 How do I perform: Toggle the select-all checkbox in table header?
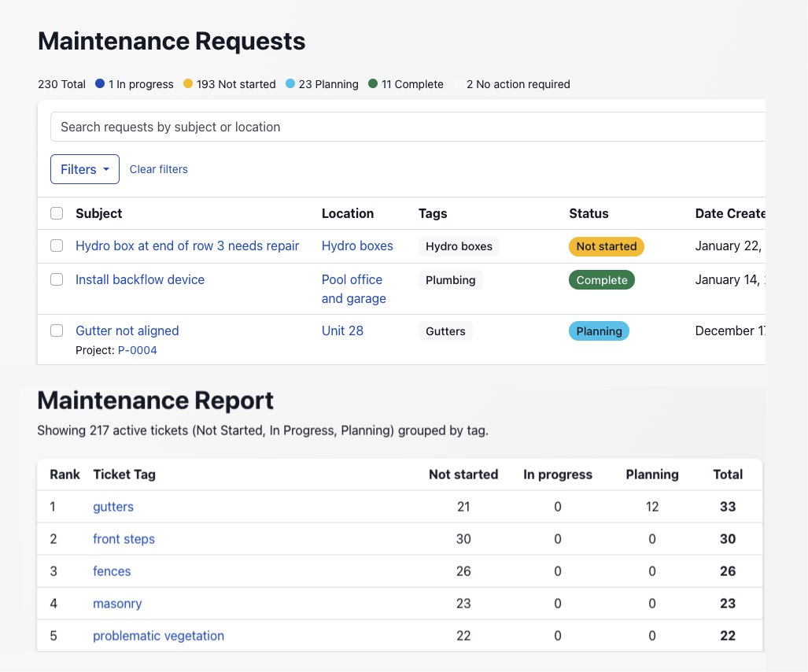click(x=56, y=213)
